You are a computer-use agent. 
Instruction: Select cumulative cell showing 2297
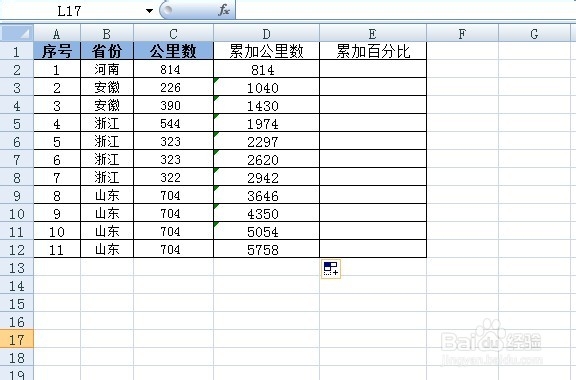point(267,141)
